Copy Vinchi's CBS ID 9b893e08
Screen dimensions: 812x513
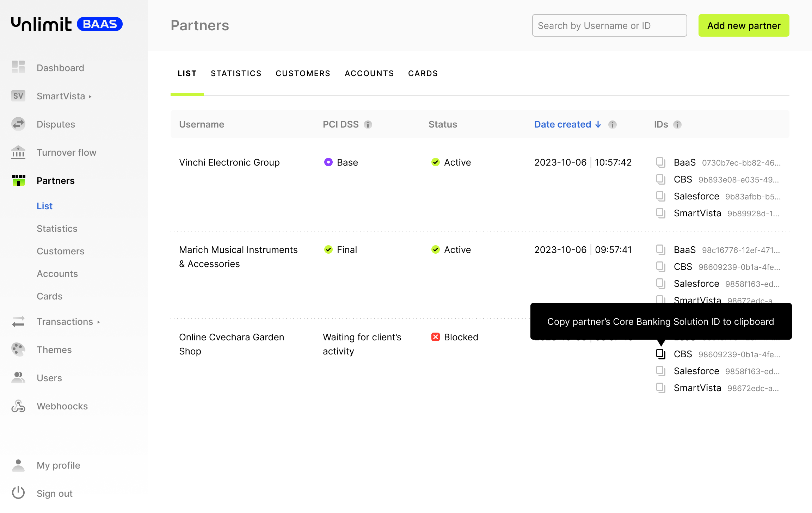pos(661,179)
